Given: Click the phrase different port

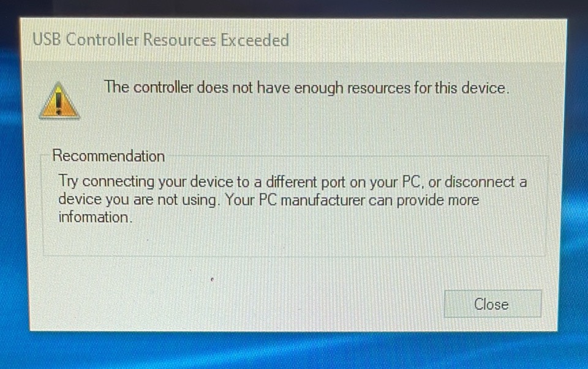Looking at the screenshot, I should point(306,182).
